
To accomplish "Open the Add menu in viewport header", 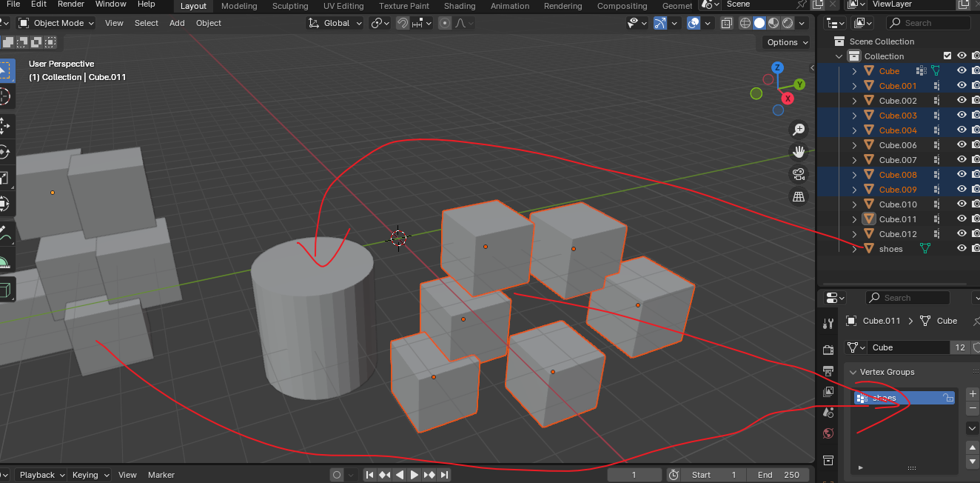I will [x=177, y=23].
